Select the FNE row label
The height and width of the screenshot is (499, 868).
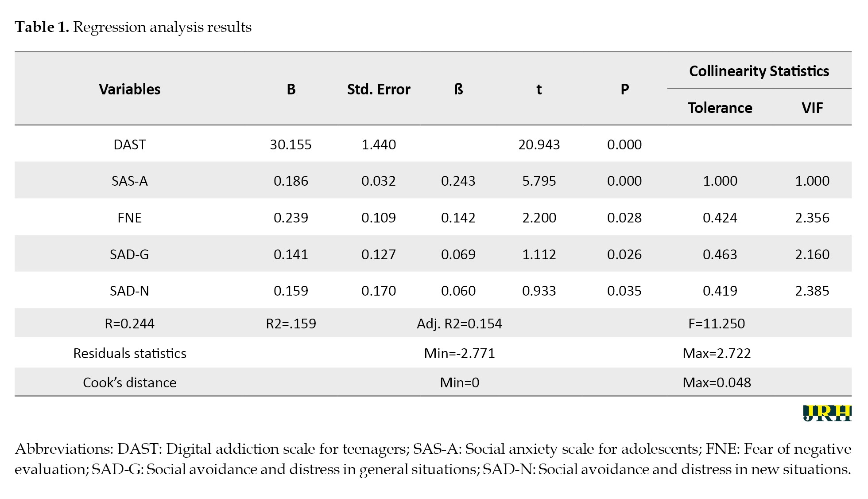[130, 218]
